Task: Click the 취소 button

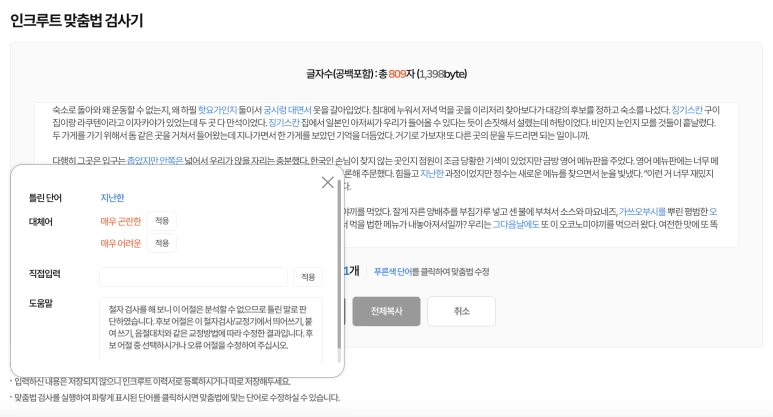Action: tap(461, 311)
